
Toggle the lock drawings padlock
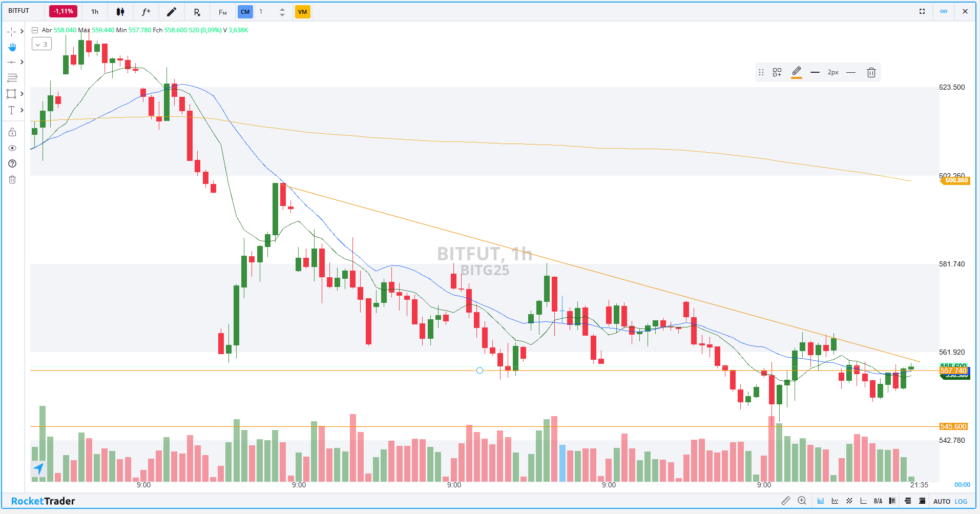[11, 132]
